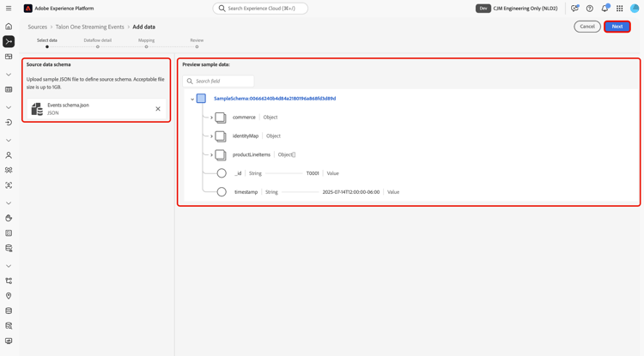The height and width of the screenshot is (356, 644).
Task: Open the user profile avatar
Action: 635,9
